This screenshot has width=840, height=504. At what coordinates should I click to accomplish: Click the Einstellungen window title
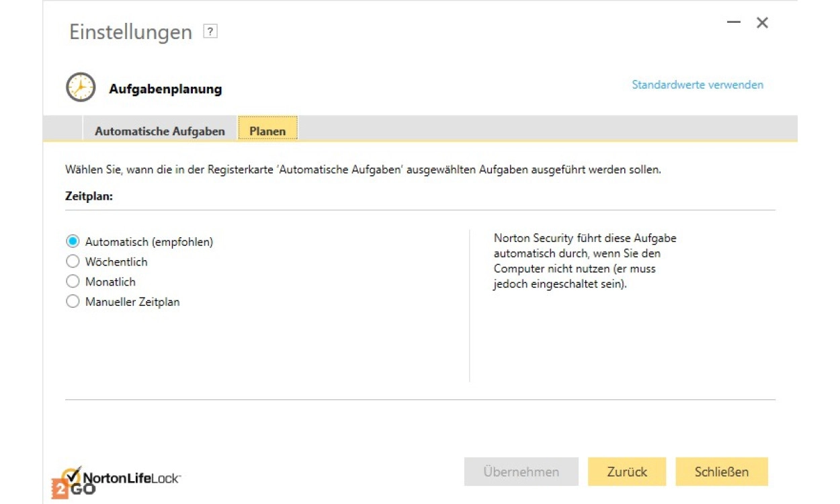pos(130,32)
